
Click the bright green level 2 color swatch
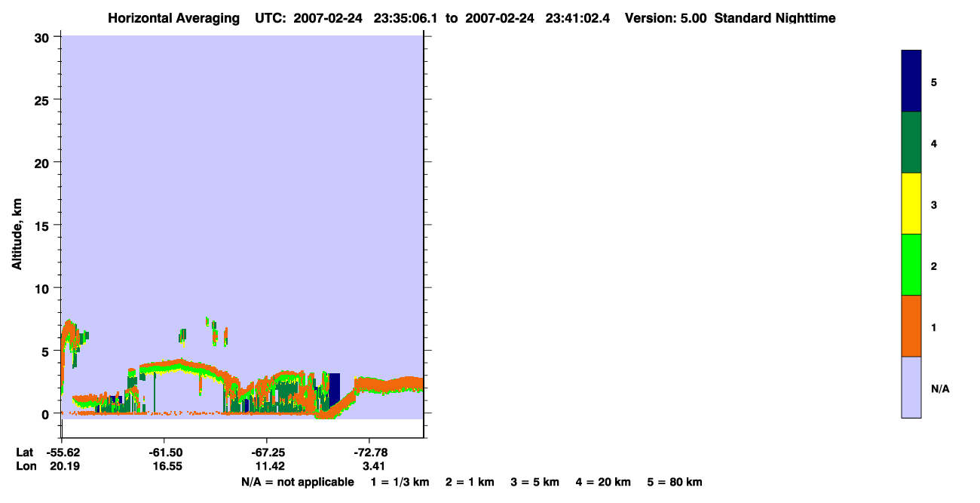click(x=911, y=265)
